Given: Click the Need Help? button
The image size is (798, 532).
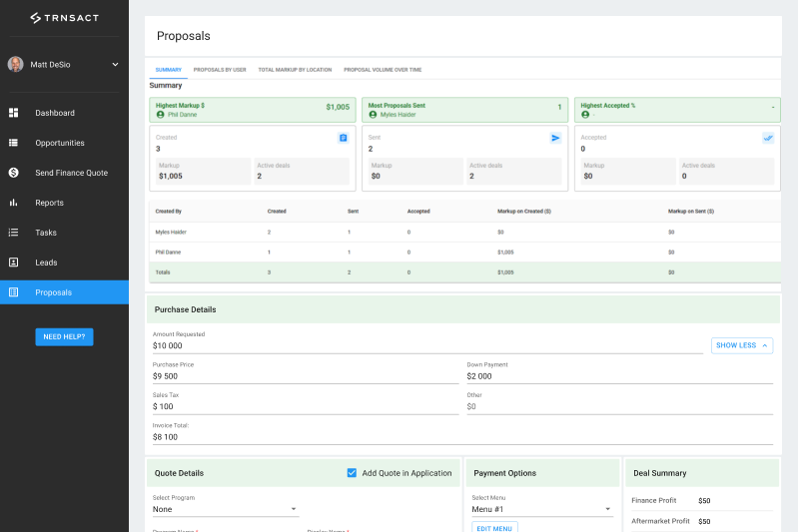Looking at the screenshot, I should pyautogui.click(x=64, y=336).
